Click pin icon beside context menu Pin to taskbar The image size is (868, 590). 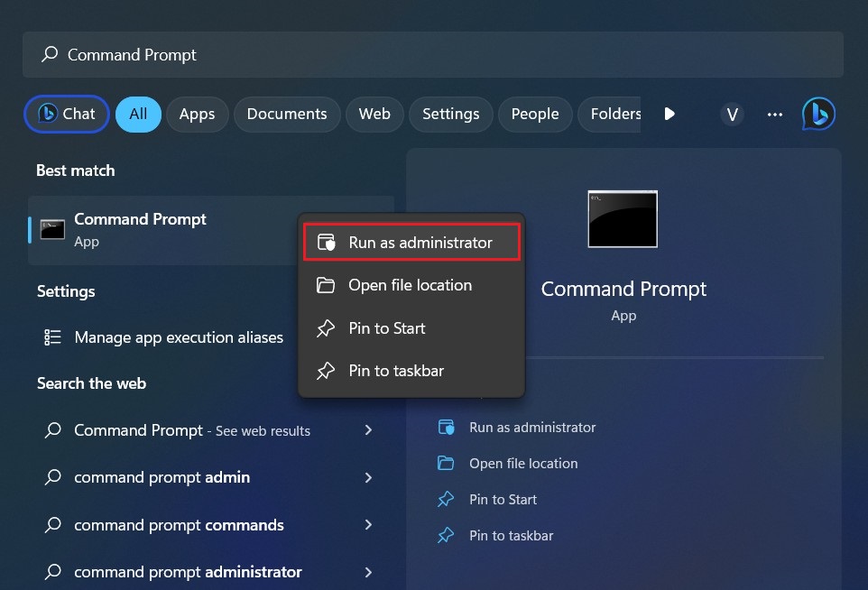coord(326,371)
